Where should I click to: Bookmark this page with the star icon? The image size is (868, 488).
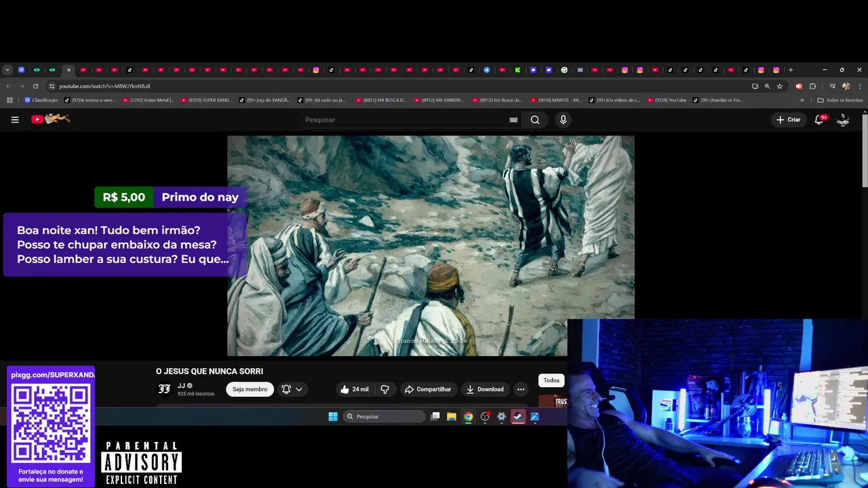point(780,86)
